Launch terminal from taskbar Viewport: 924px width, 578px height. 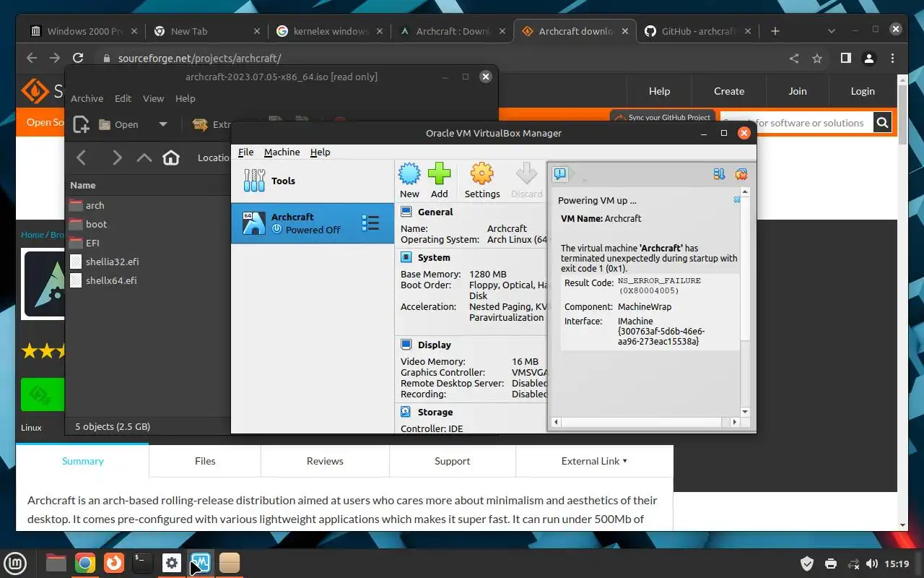click(x=142, y=563)
